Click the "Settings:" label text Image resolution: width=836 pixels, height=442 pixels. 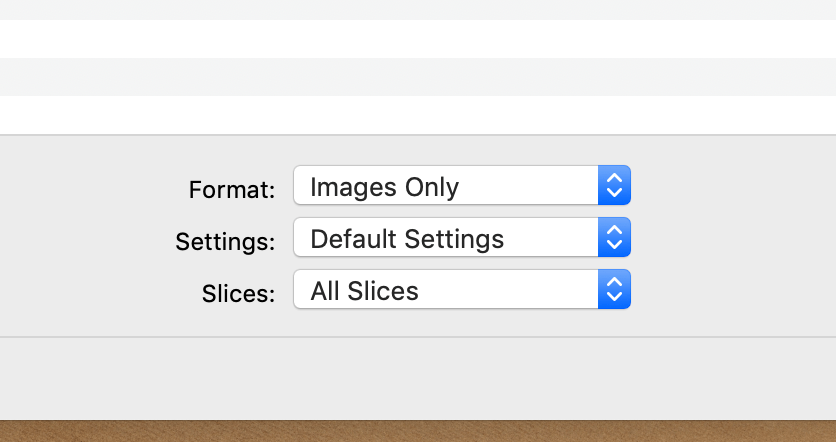tap(224, 241)
